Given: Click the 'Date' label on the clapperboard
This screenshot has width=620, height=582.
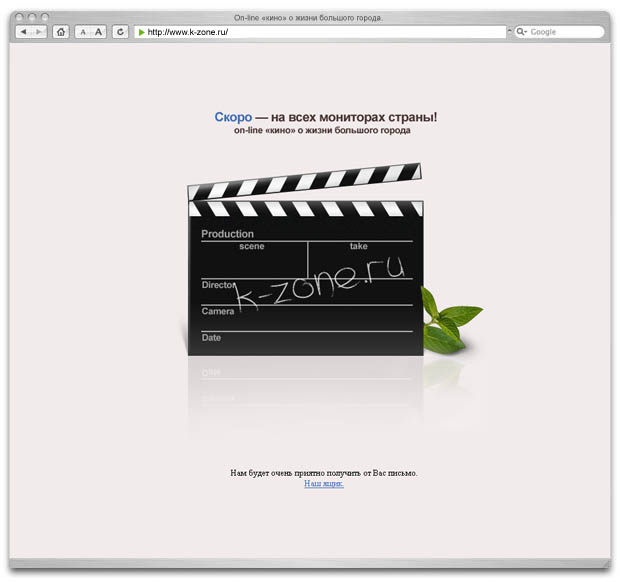Looking at the screenshot, I should 211,338.
